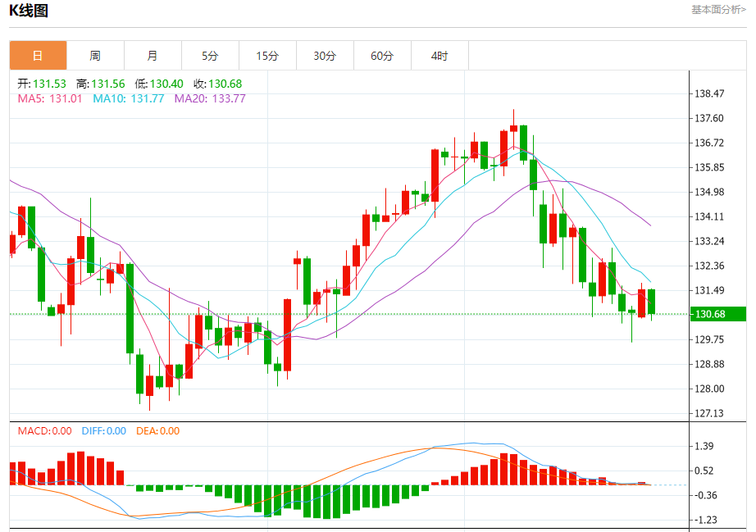Switch to the 周 weekly tab
The image size is (756, 532).
[95, 56]
